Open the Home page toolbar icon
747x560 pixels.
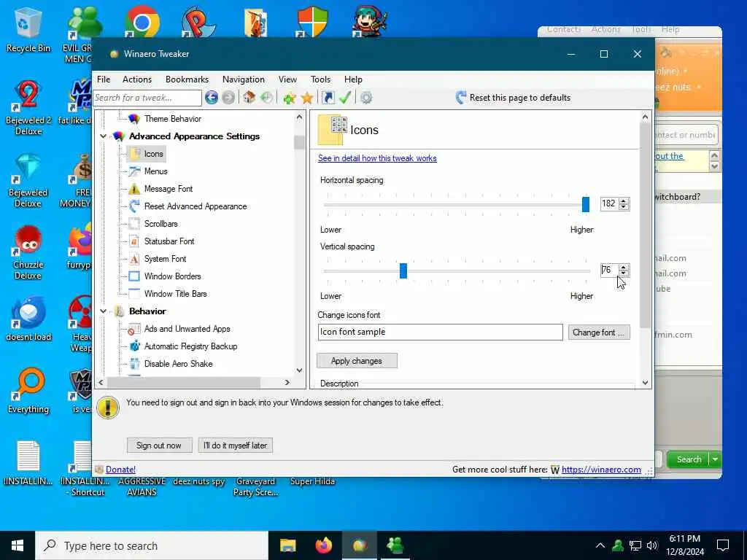249,98
